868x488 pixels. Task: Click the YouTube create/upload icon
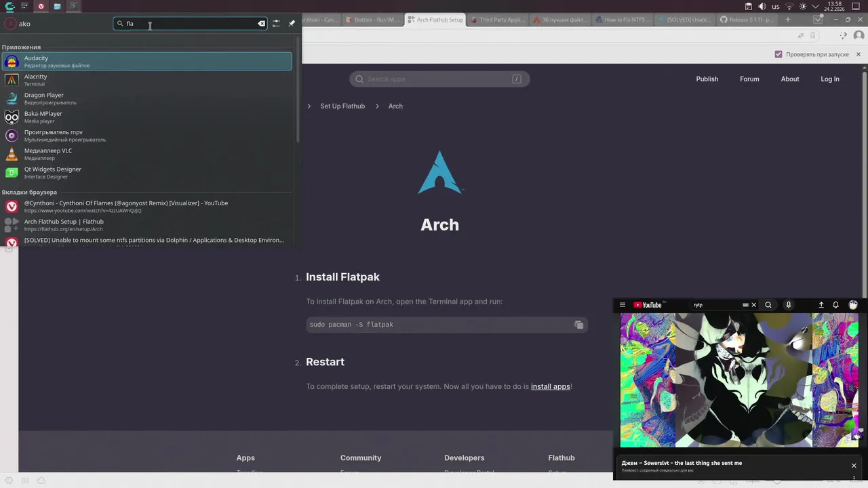(821, 305)
